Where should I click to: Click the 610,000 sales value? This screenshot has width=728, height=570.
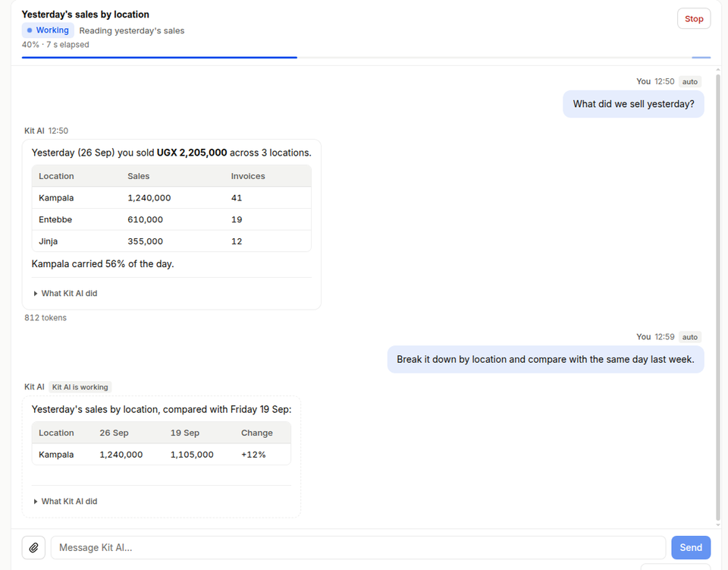coord(146,220)
